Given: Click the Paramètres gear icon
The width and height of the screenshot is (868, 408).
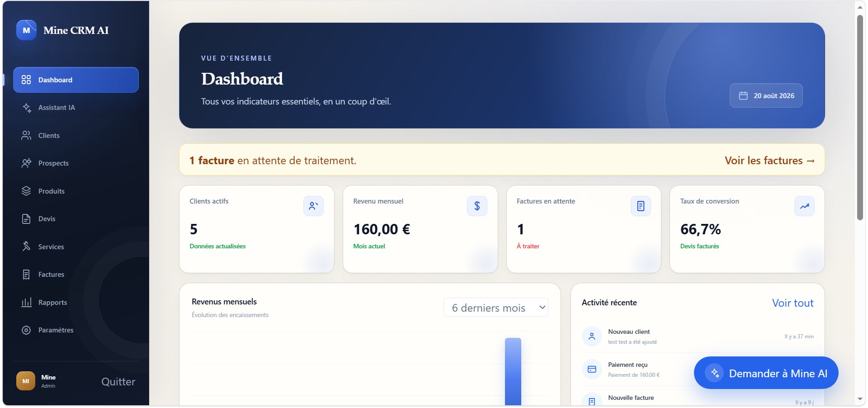Looking at the screenshot, I should [x=26, y=330].
